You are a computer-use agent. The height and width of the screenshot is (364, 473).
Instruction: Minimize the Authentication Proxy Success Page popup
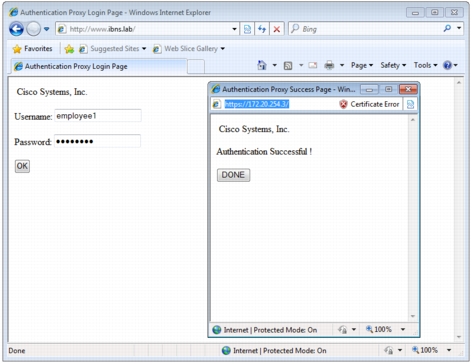(x=369, y=89)
